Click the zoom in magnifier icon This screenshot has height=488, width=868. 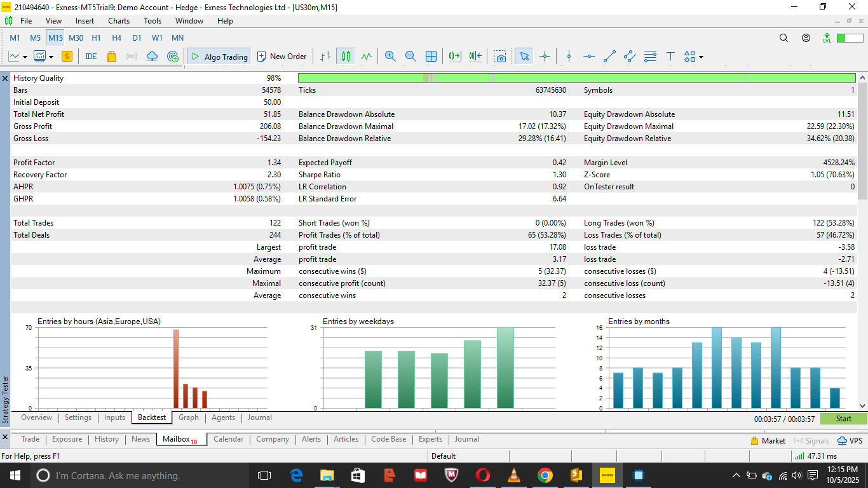(x=390, y=56)
